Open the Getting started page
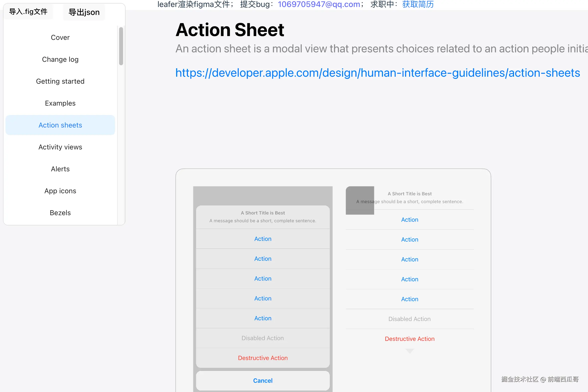 pyautogui.click(x=60, y=81)
